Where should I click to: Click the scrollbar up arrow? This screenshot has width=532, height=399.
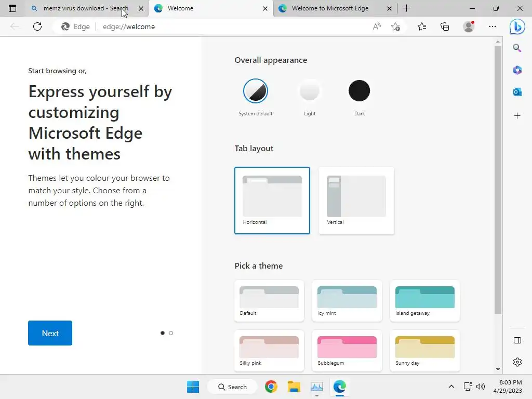point(498,42)
